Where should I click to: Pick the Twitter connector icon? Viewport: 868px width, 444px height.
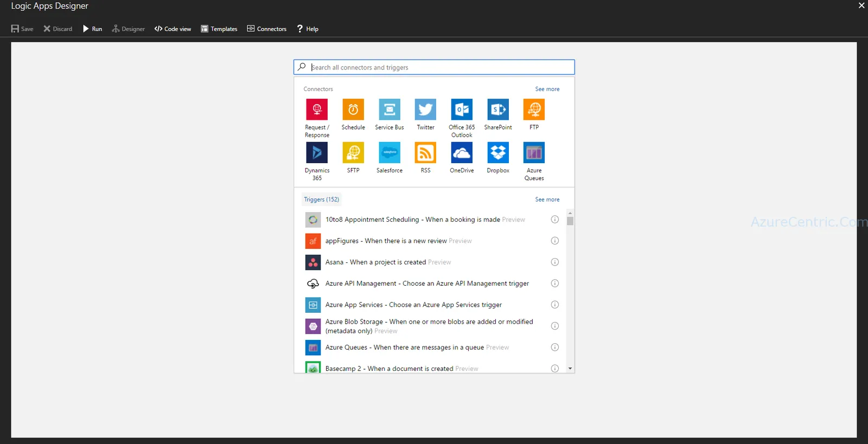[x=425, y=110]
